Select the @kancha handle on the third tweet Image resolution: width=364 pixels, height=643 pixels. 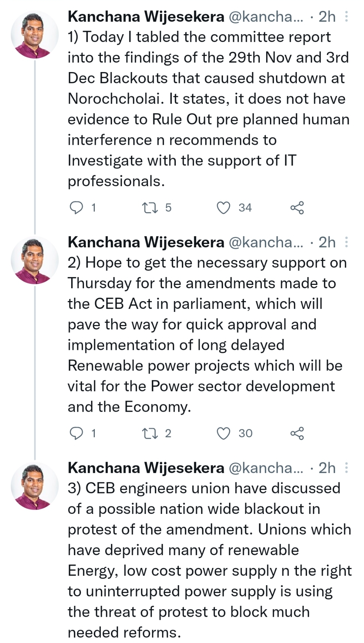[266, 468]
